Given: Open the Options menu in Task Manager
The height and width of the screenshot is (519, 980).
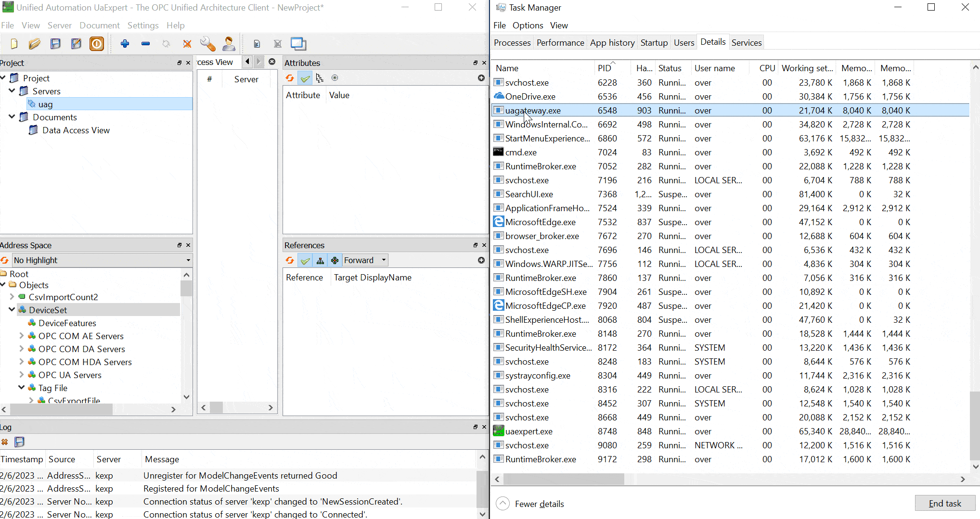Looking at the screenshot, I should pos(528,25).
